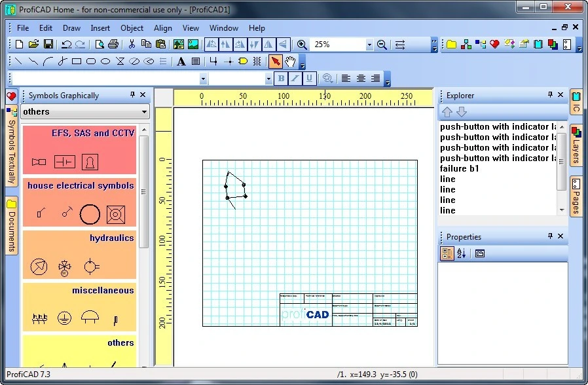Image resolution: width=588 pixels, height=385 pixels.
Task: Activate the Hand pan tool
Action: [290, 61]
